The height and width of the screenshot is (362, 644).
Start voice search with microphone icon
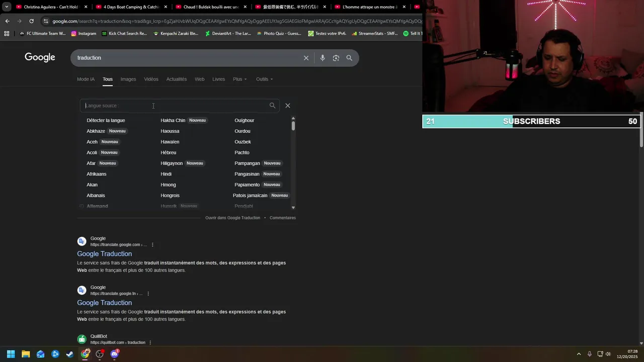click(x=323, y=58)
